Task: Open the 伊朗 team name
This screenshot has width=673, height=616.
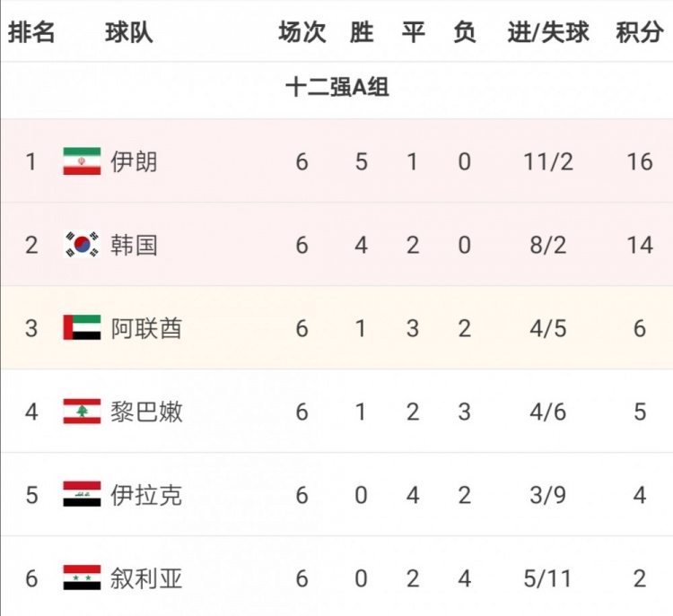Action: click(134, 161)
